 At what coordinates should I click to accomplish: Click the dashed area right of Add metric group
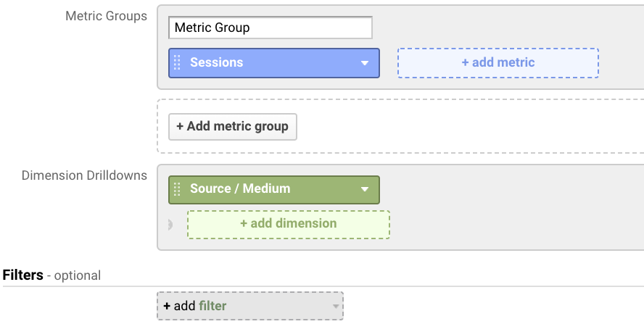[x=464, y=126]
